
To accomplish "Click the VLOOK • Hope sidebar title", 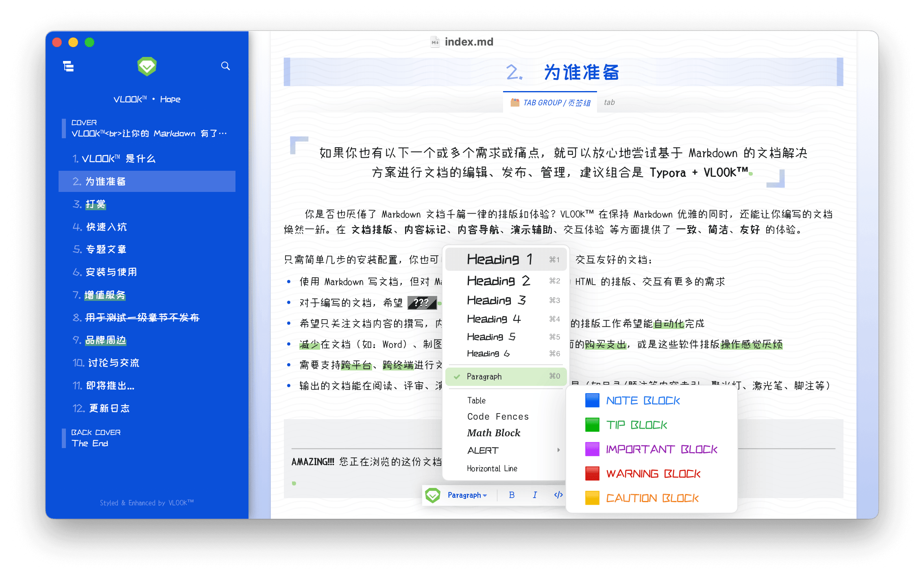I will (x=147, y=99).
